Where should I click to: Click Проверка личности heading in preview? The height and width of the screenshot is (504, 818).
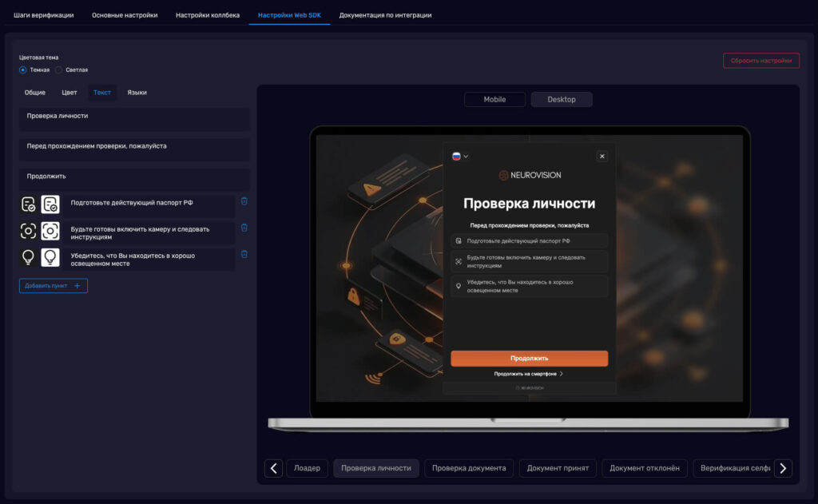(x=529, y=204)
